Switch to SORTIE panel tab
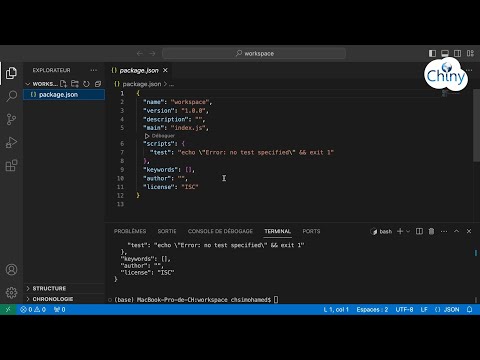The height and width of the screenshot is (360, 480). pos(167,231)
